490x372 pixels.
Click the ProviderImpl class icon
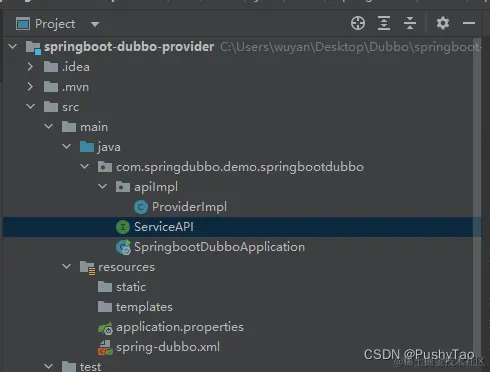(141, 207)
